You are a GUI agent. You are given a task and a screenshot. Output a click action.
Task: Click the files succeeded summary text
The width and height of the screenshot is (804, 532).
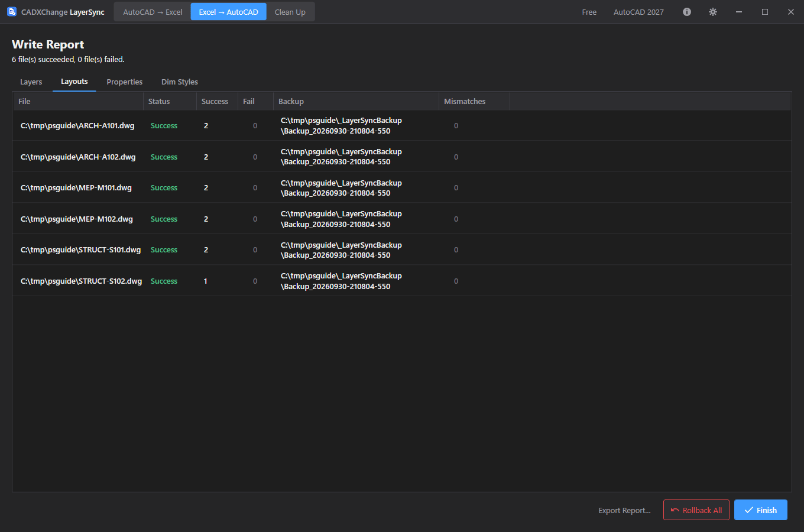(68, 60)
